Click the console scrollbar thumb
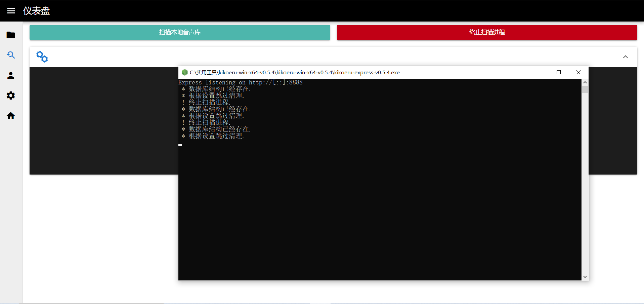The height and width of the screenshot is (304, 644). pos(585,89)
